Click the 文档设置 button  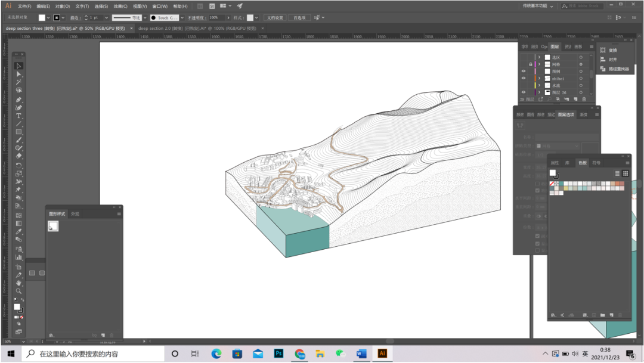pyautogui.click(x=274, y=18)
